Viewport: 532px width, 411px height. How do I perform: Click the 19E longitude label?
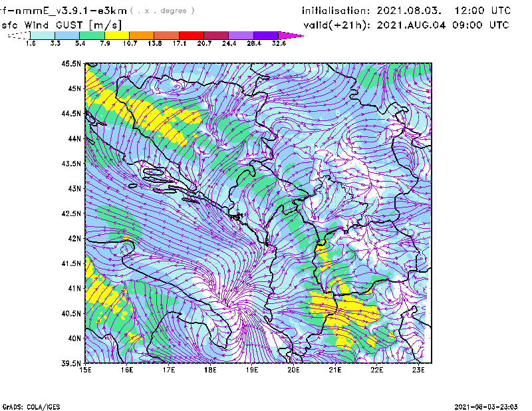click(252, 370)
